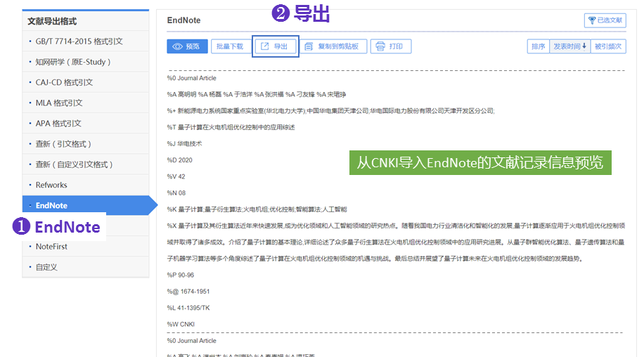Click the issue line %N 08
This screenshot has width=644, height=357.
[176, 193]
